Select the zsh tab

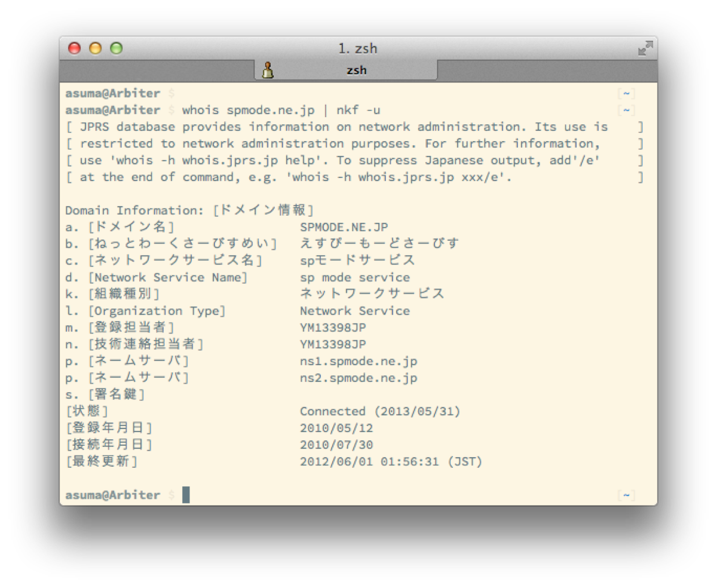click(x=346, y=70)
